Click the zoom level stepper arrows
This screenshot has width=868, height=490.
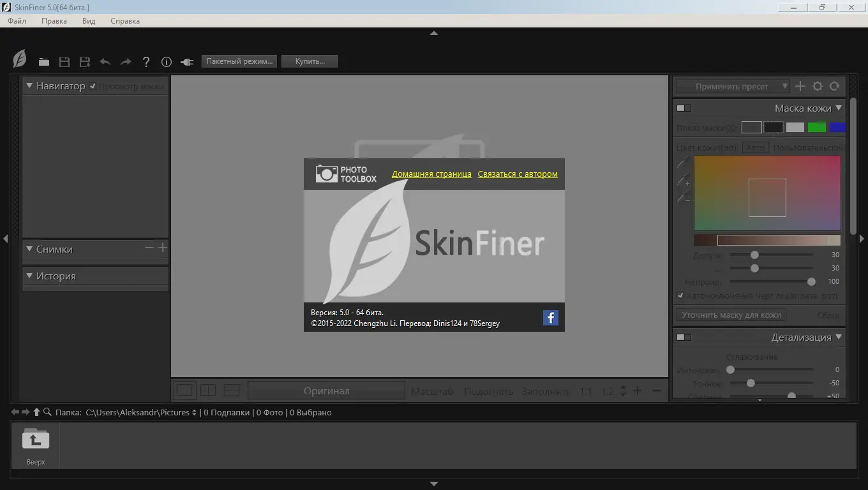click(624, 391)
